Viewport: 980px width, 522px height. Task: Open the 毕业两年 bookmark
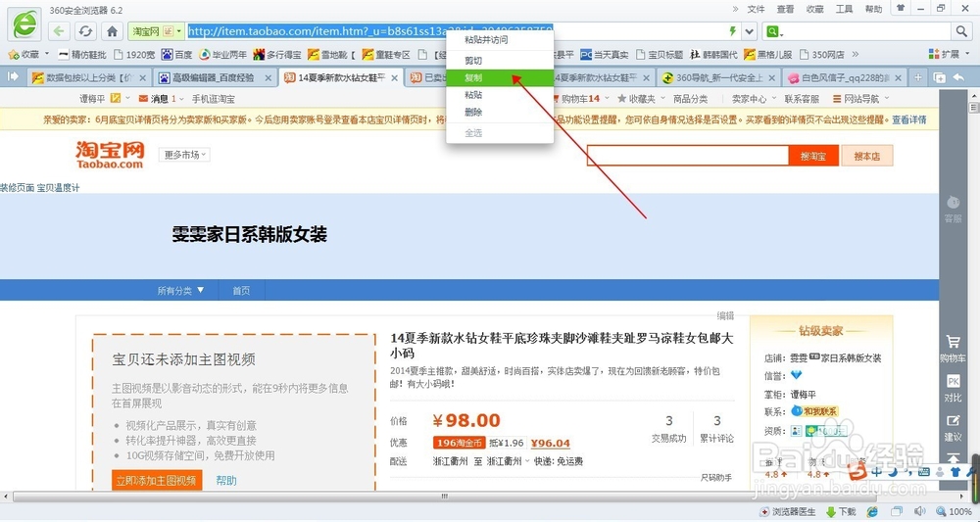223,55
